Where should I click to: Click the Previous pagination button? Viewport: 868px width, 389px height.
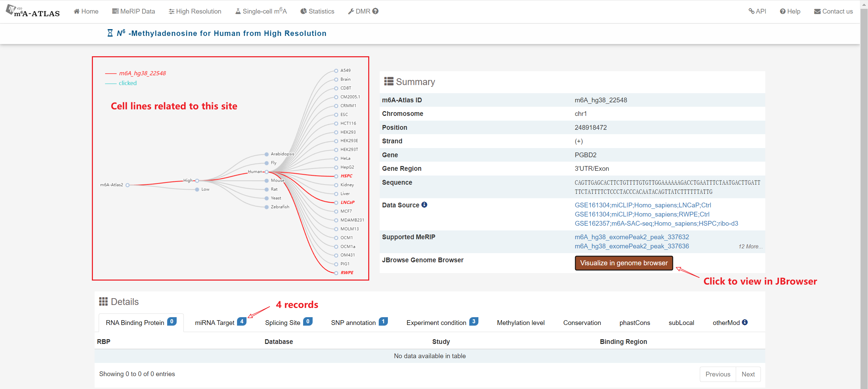click(718, 374)
